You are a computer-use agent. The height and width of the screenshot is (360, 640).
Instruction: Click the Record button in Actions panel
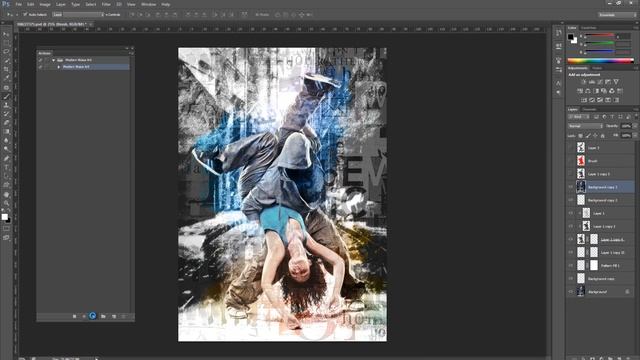click(x=84, y=316)
